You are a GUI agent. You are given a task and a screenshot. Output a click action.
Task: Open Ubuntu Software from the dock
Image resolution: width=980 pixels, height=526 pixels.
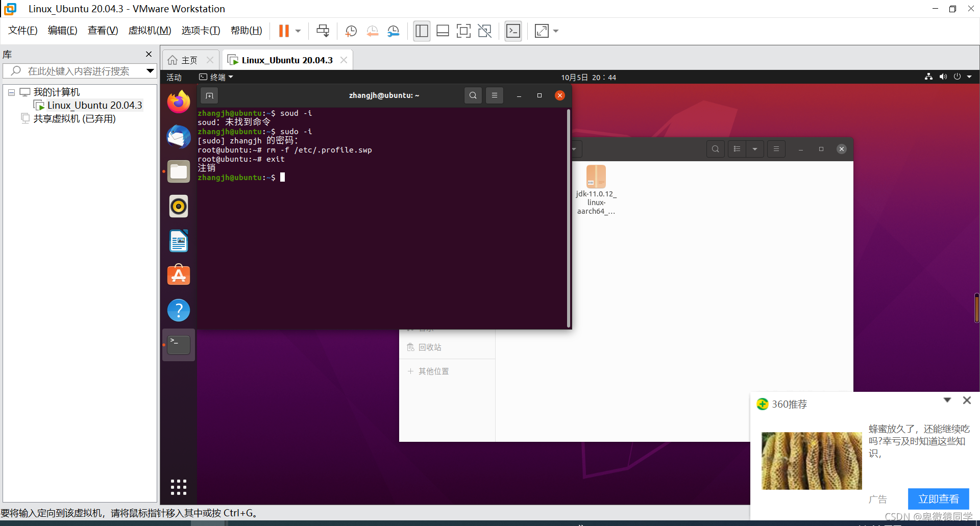point(179,275)
